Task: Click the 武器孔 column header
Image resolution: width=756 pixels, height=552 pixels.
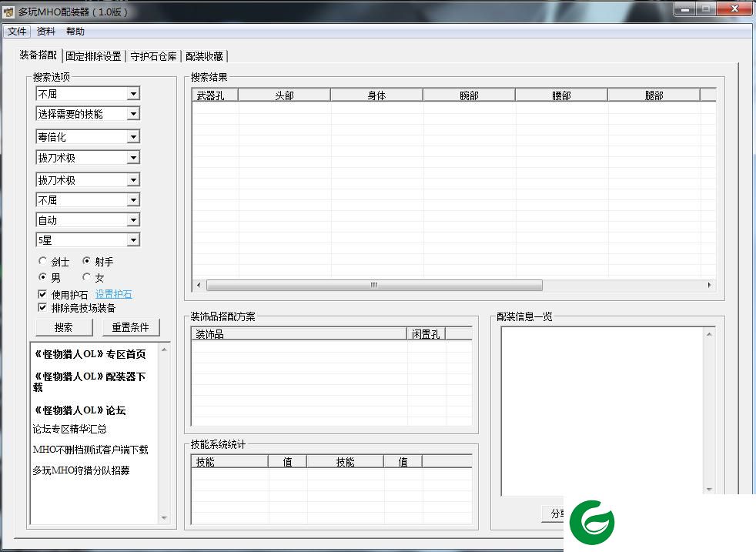Action: coord(215,95)
